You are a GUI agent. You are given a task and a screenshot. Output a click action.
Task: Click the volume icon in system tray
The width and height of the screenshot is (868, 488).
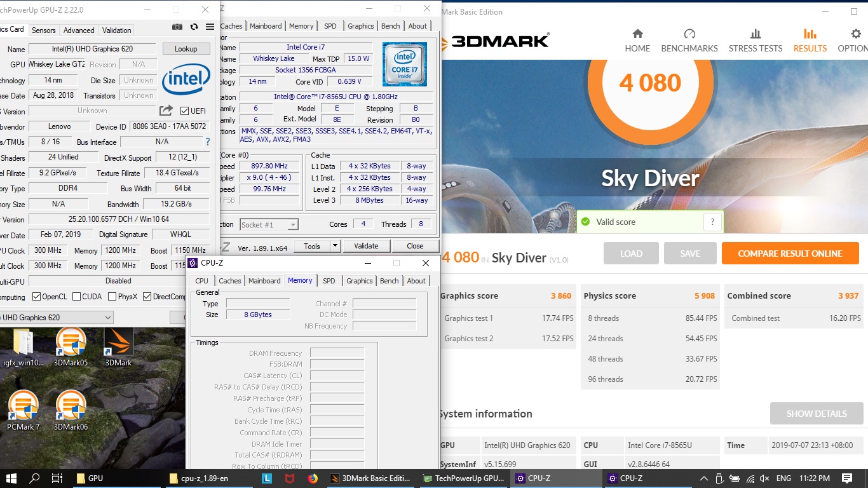pyautogui.click(x=765, y=478)
